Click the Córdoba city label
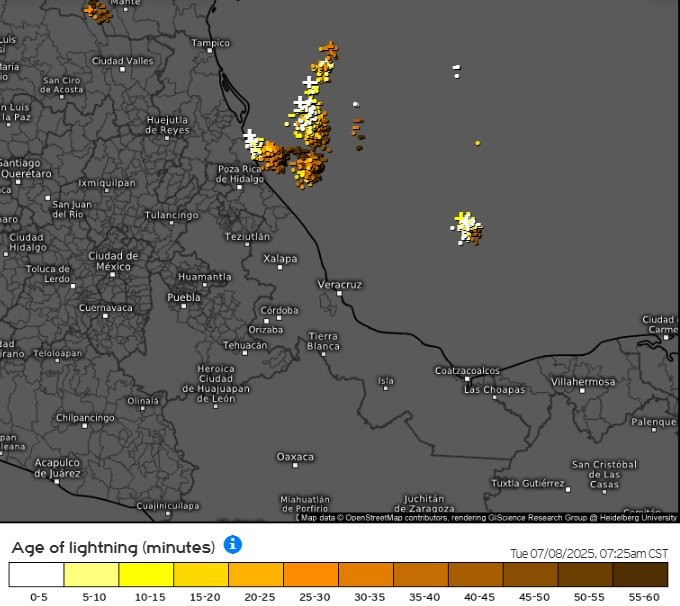Screen dimensions: 680x606 pyautogui.click(x=279, y=310)
